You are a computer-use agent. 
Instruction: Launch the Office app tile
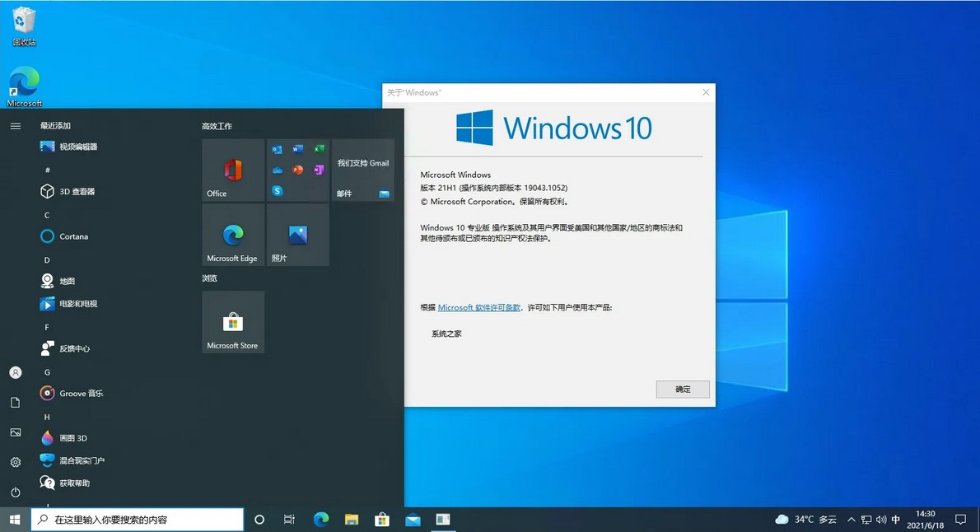(233, 170)
